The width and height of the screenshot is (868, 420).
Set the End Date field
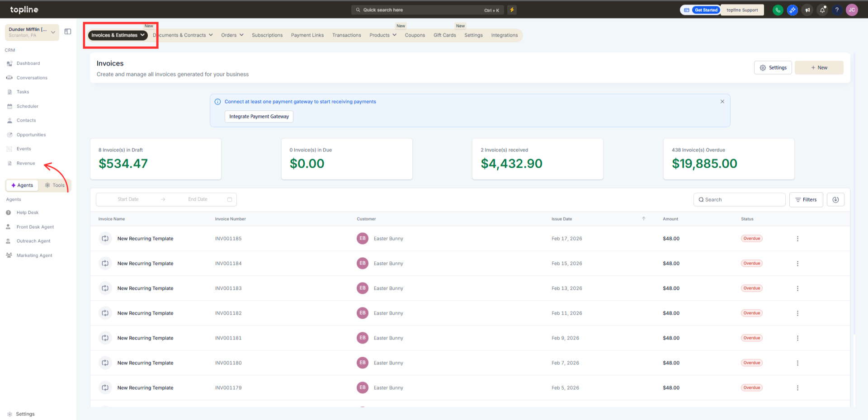click(x=198, y=199)
